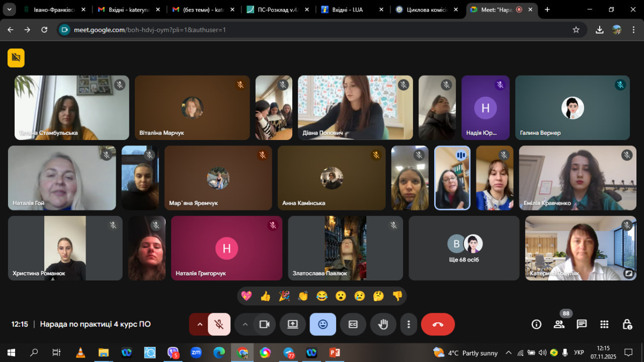Open the 'Ще 68 осіб' participants tile
This screenshot has width=644, height=362.
464,248
